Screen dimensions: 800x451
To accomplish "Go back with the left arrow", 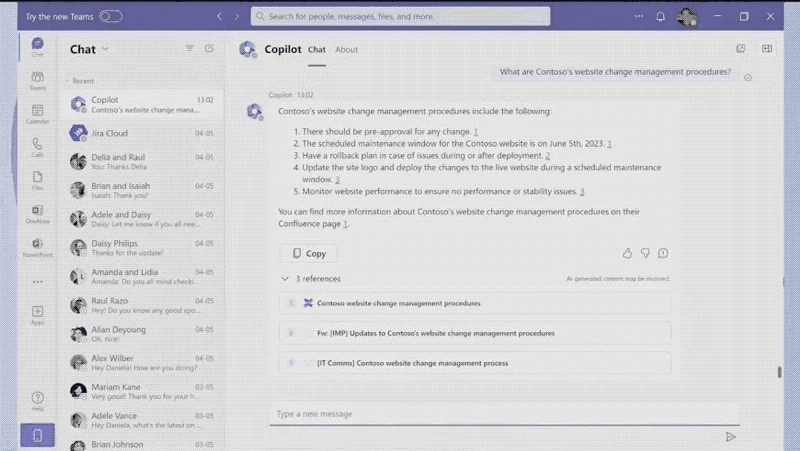I will click(x=219, y=16).
